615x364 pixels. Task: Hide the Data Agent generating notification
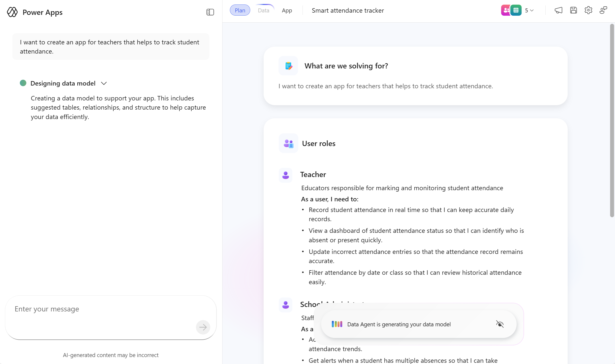coord(500,324)
